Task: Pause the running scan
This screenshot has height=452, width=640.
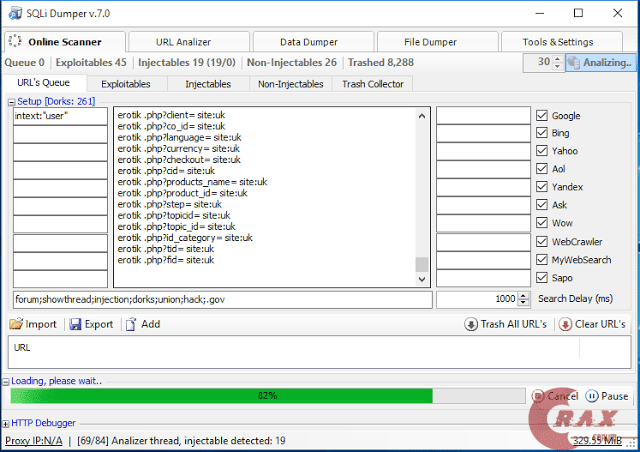Action: (x=607, y=396)
